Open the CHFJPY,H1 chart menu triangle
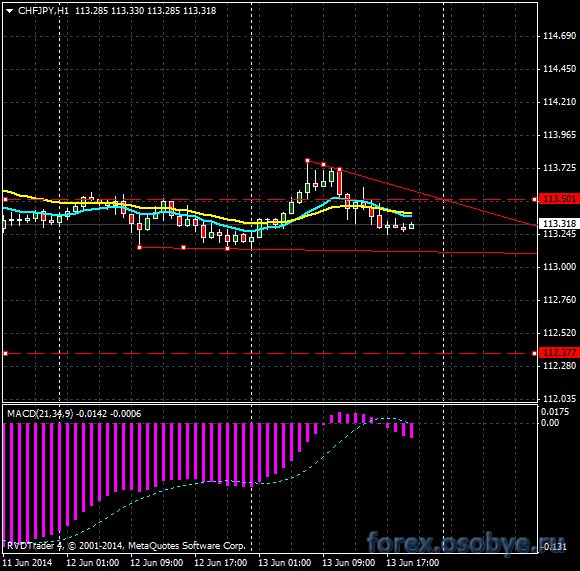The height and width of the screenshot is (571, 580). [x=9, y=11]
